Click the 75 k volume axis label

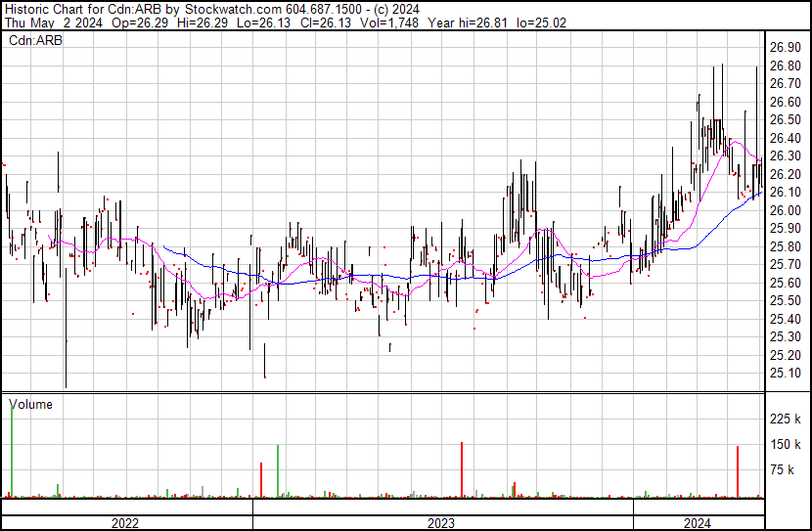[x=783, y=470]
